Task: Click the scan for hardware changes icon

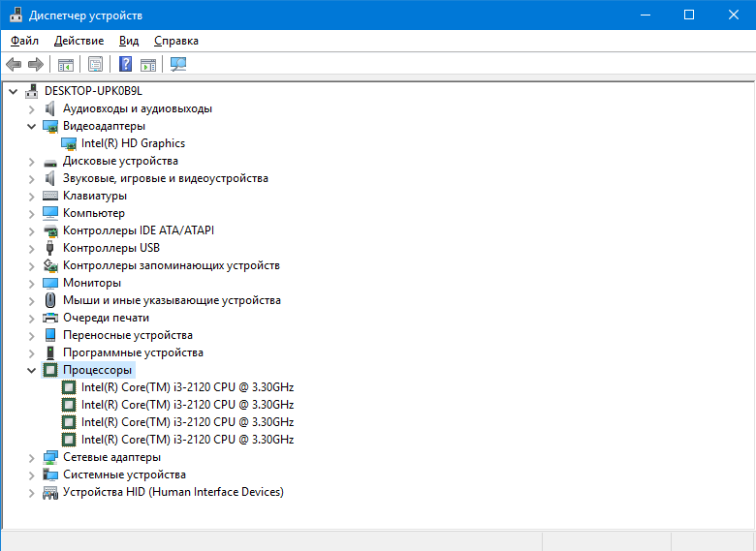Action: [x=178, y=65]
